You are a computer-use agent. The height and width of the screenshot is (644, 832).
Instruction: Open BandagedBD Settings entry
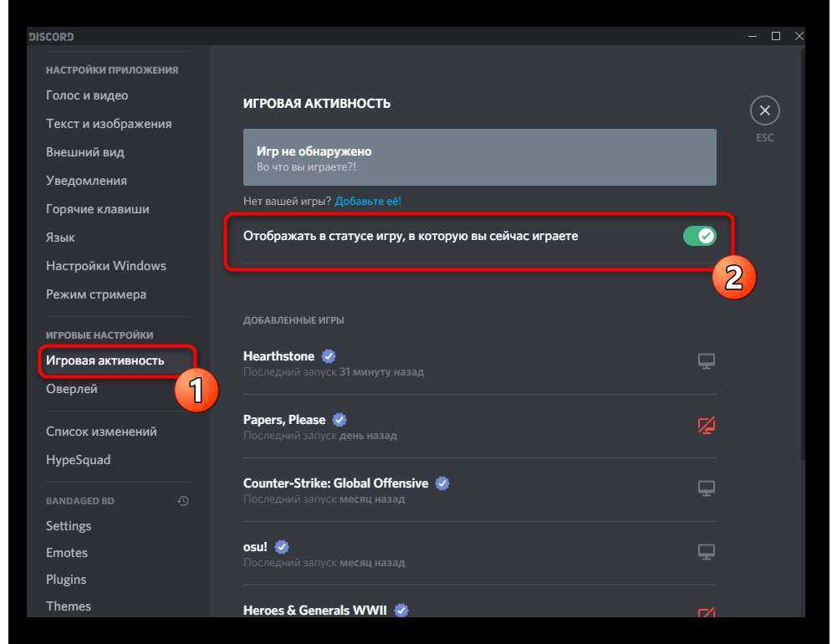tap(69, 525)
